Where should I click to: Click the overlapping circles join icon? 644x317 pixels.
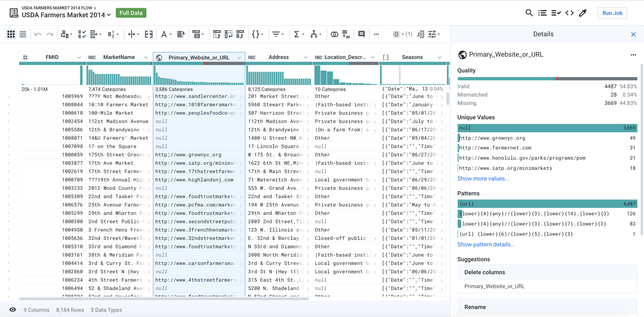pos(334,34)
